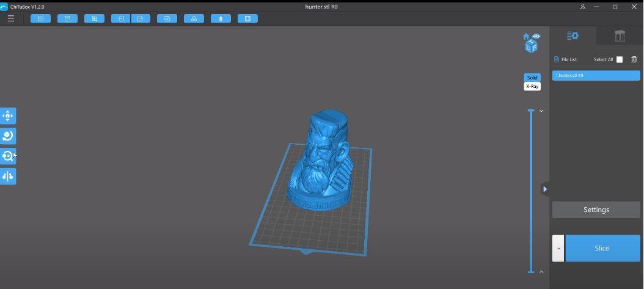Click the home view icon above cube
Viewport: 644px width, 289px height.
pos(526,37)
